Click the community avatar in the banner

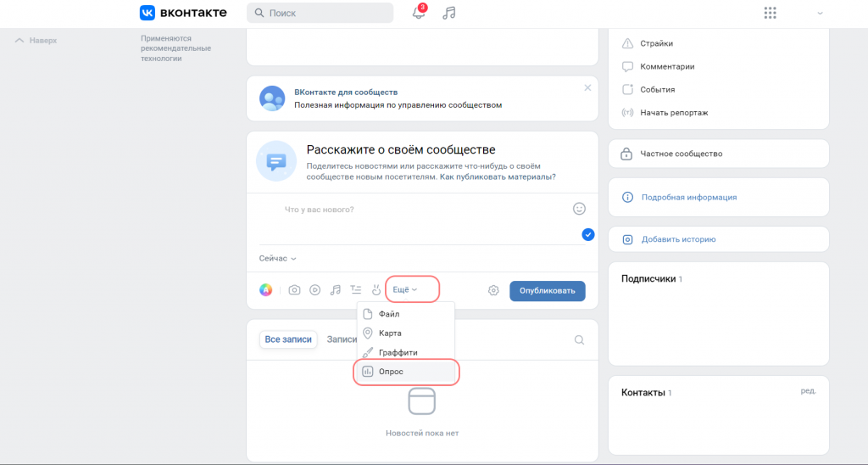pos(272,98)
